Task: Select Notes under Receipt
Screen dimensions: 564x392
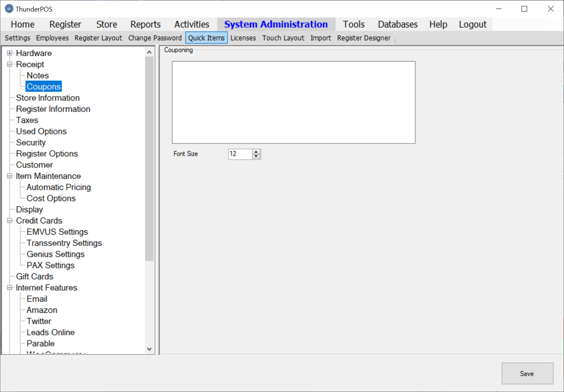Action: point(38,76)
